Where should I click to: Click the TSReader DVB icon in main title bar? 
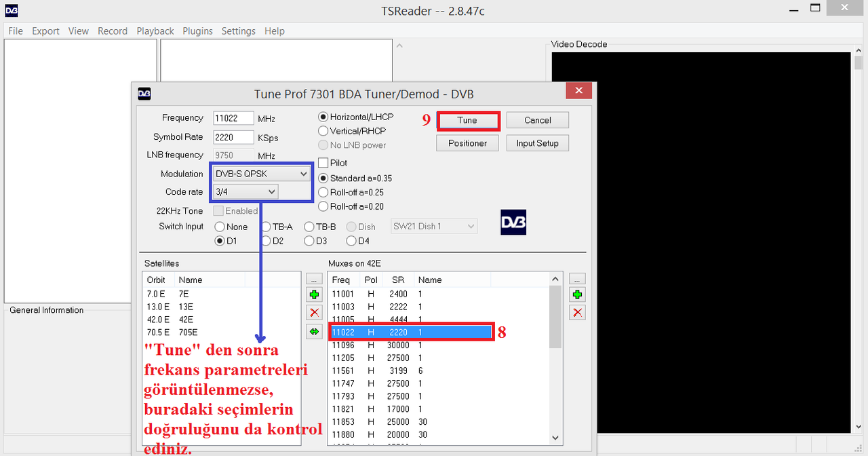pyautogui.click(x=12, y=10)
